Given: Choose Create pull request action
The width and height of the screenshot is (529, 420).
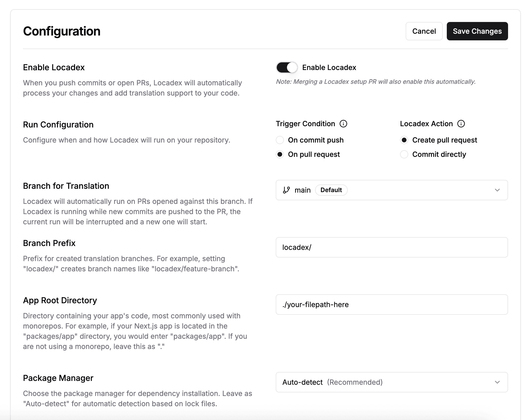Looking at the screenshot, I should pos(404,140).
